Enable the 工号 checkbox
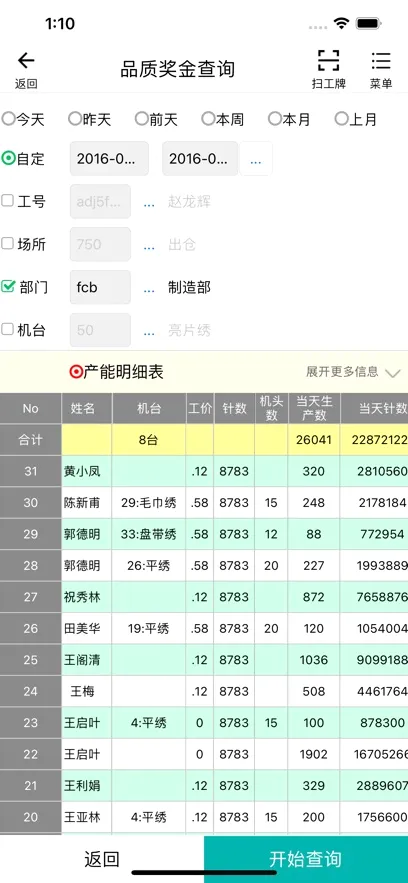The width and height of the screenshot is (408, 883). [x=7, y=200]
